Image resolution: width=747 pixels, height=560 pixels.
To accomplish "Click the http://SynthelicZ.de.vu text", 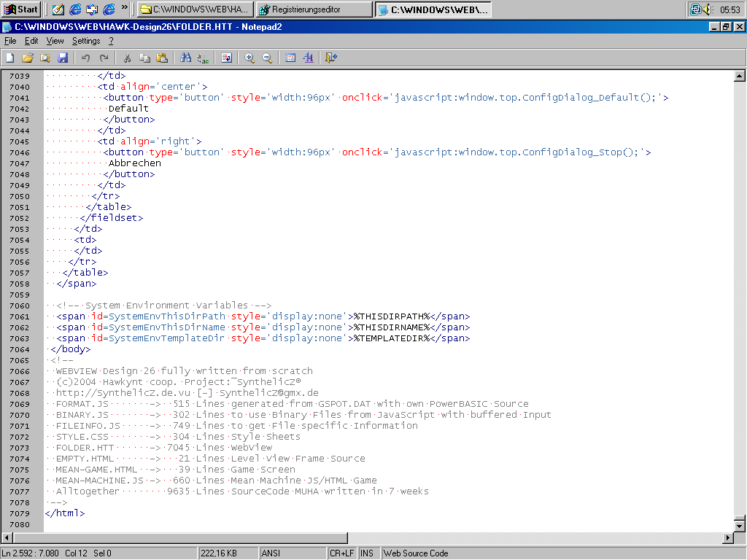I will pyautogui.click(x=123, y=393).
